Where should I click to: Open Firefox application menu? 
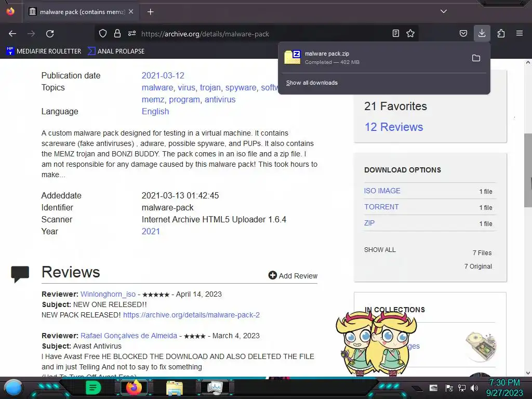coord(519,33)
